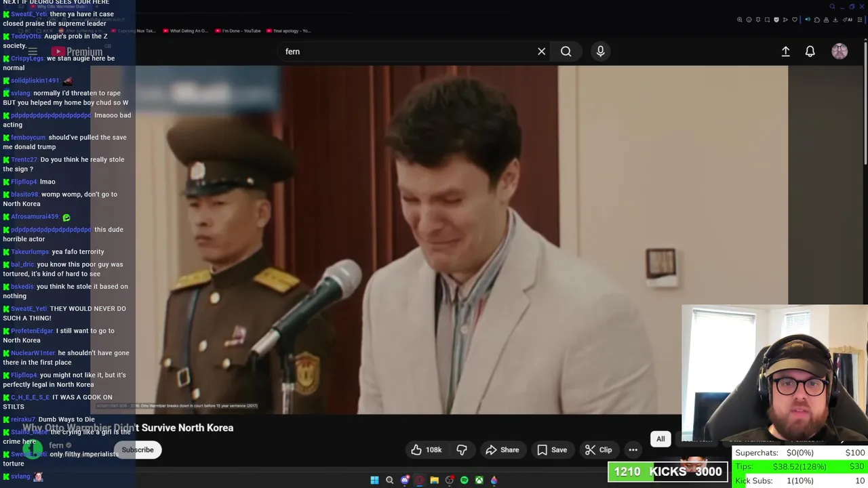
Task: Click the send/flow arrow toolbar icon
Action: pos(785,20)
